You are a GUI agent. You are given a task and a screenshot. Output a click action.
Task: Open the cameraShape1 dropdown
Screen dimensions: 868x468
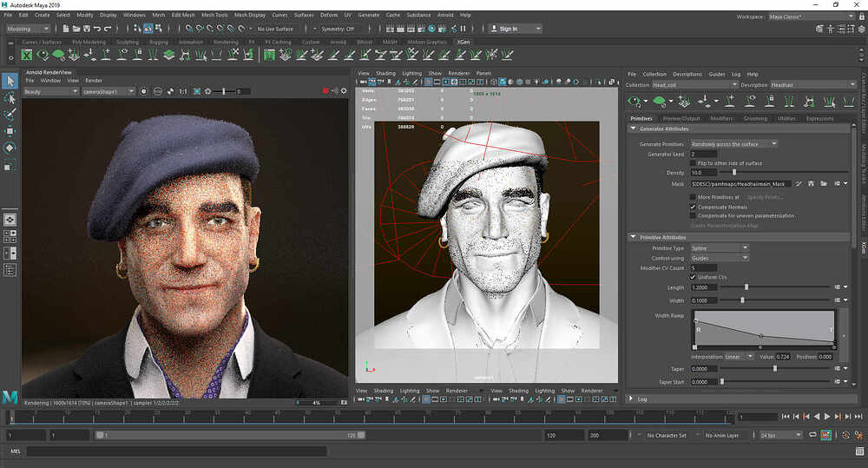(x=108, y=91)
